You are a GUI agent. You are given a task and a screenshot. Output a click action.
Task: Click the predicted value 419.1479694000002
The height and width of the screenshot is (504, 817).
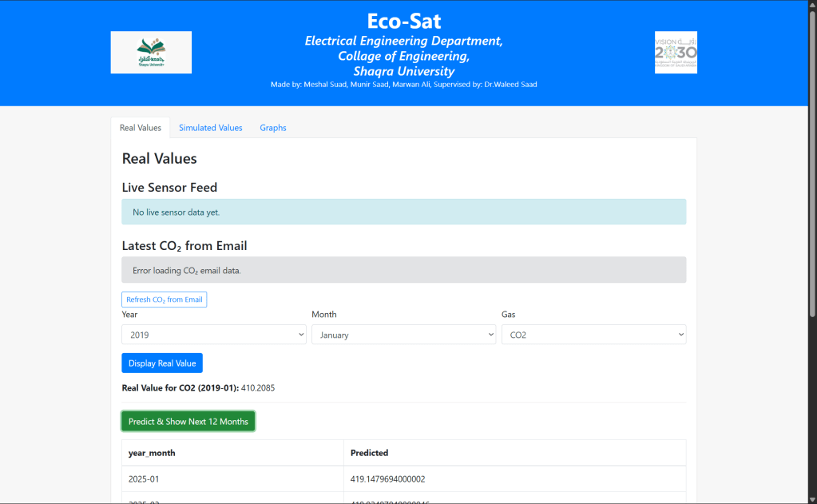point(399,479)
